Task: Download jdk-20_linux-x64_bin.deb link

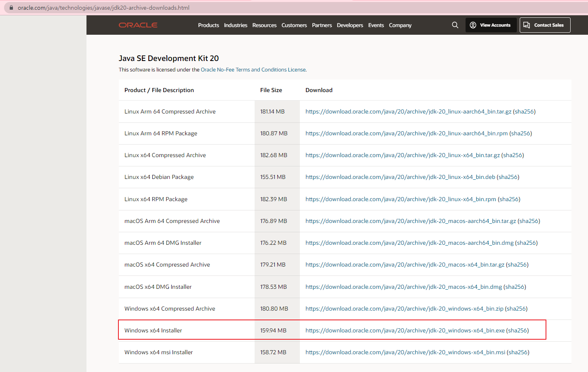Action: pos(400,177)
